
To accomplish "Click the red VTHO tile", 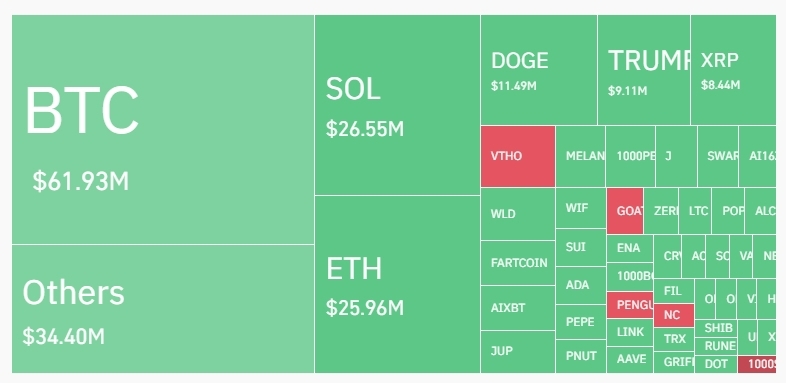I will coord(518,156).
